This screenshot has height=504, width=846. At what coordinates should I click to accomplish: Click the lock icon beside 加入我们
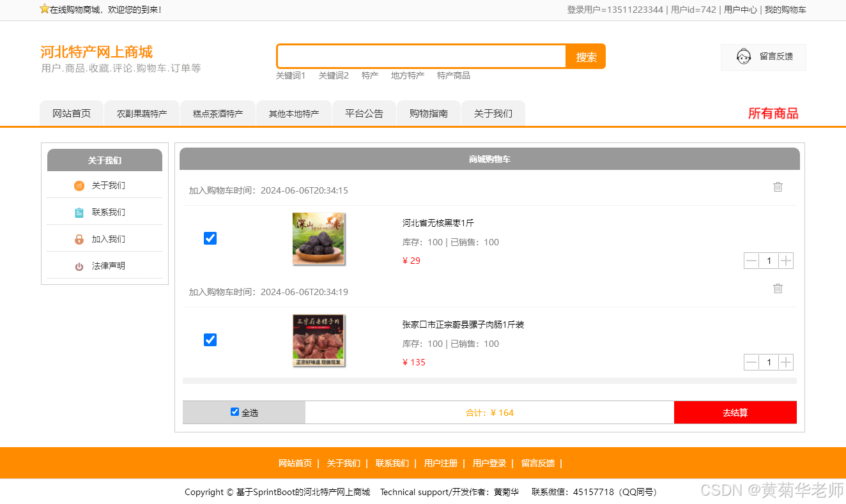pos(79,240)
